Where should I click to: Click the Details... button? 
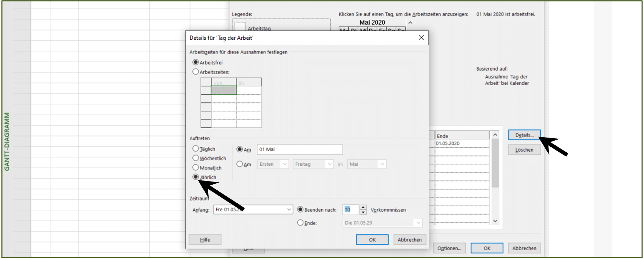click(x=524, y=135)
